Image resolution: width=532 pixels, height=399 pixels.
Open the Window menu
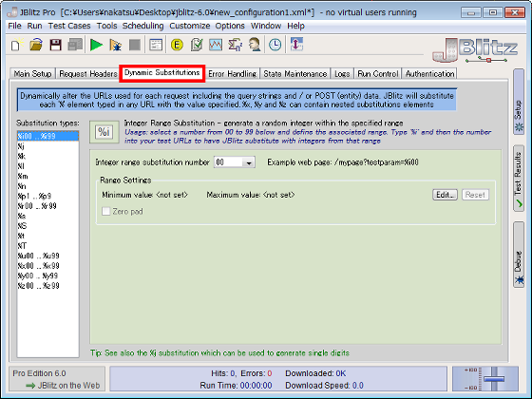266,26
